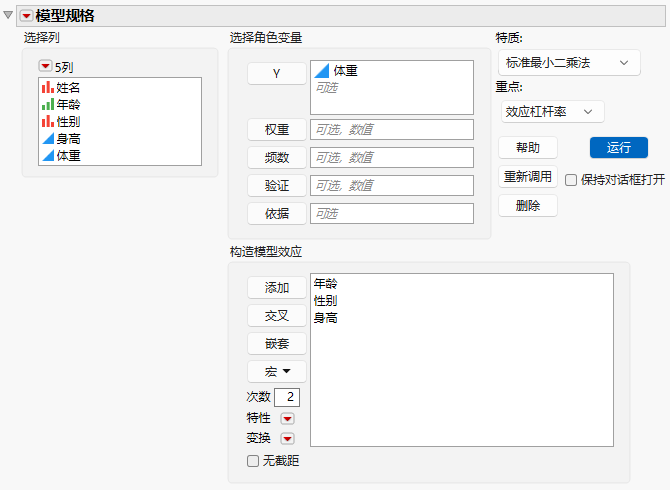Enable the 保持对话框打开 checkbox

[571, 180]
